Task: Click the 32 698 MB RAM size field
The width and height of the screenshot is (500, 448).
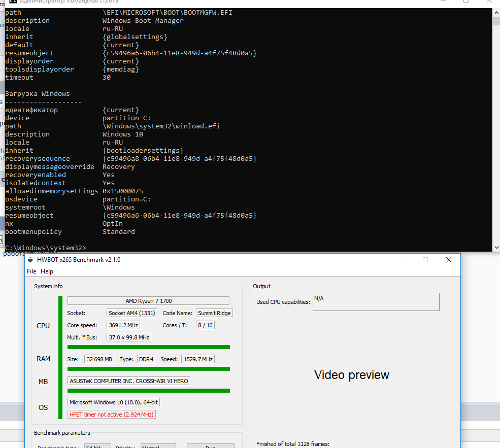Action: [99, 359]
